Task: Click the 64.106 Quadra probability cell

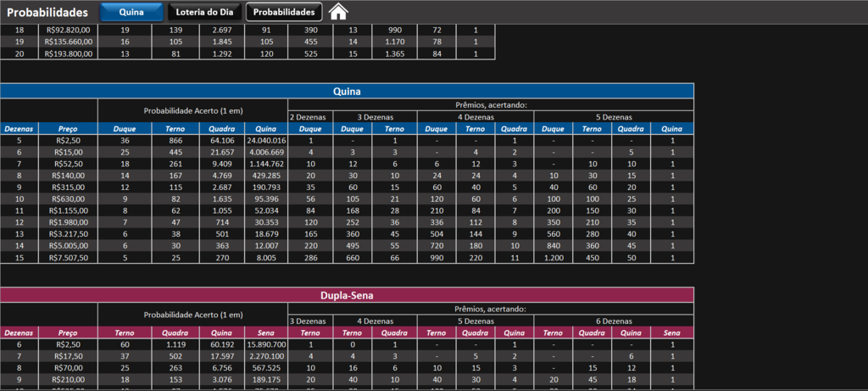Action: (x=222, y=141)
